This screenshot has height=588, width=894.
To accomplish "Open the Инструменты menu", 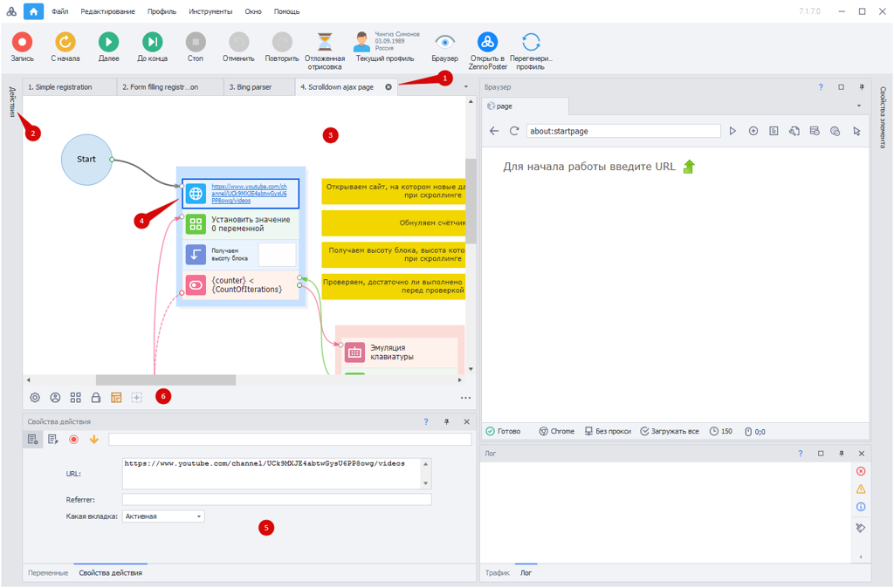I will coord(210,11).
